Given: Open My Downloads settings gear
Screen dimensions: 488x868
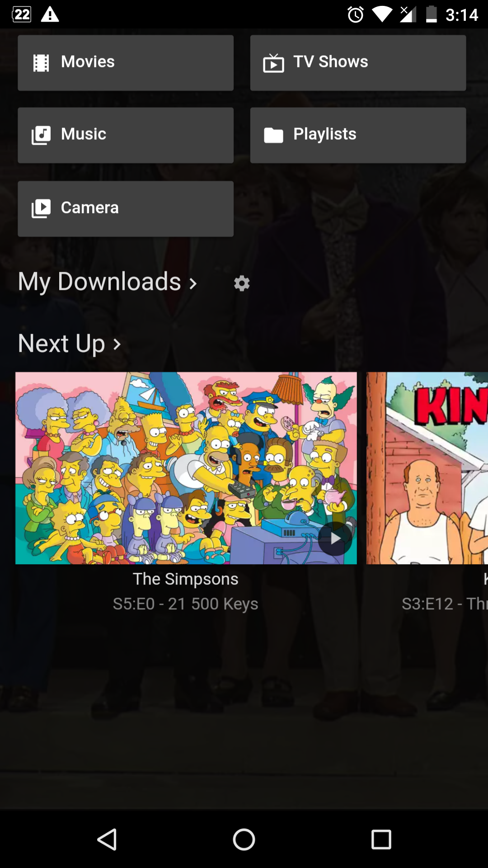Looking at the screenshot, I should click(x=242, y=283).
